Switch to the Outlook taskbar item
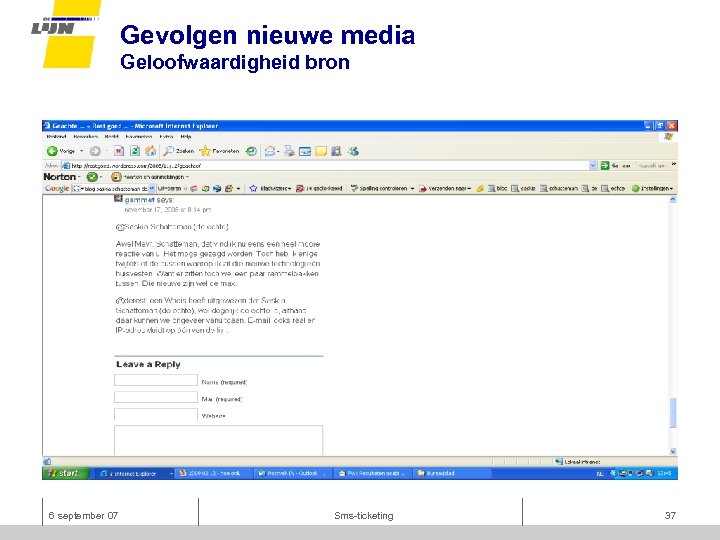The height and width of the screenshot is (540, 720). pos(292,473)
